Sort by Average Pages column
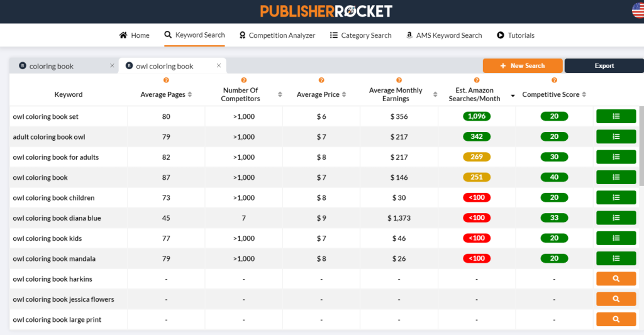The height and width of the screenshot is (335, 644). pos(190,94)
